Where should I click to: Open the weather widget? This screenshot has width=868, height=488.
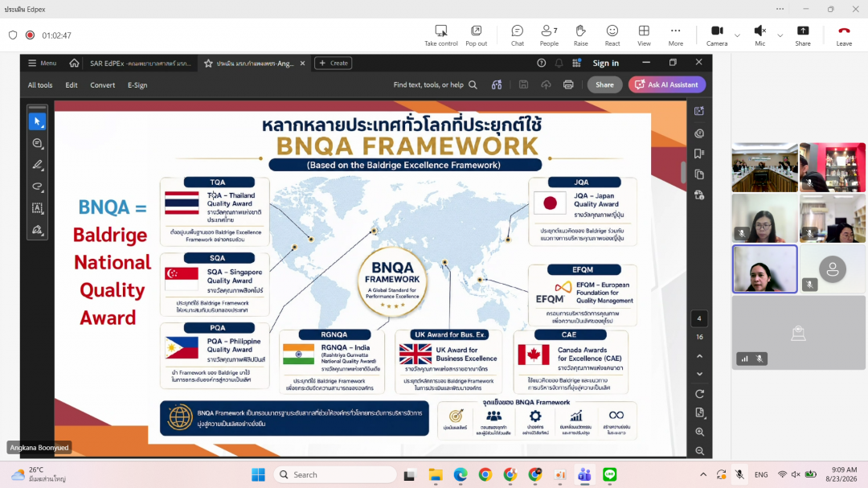click(39, 474)
